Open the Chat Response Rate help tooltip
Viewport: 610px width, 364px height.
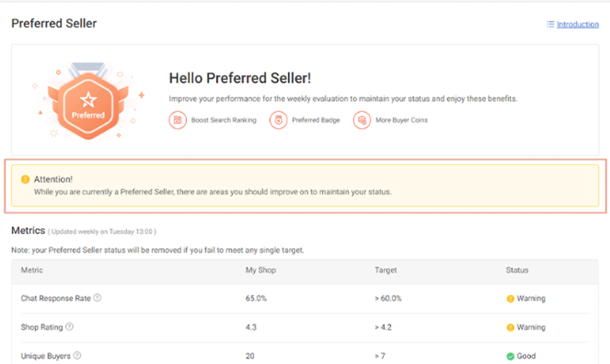pyautogui.click(x=98, y=298)
